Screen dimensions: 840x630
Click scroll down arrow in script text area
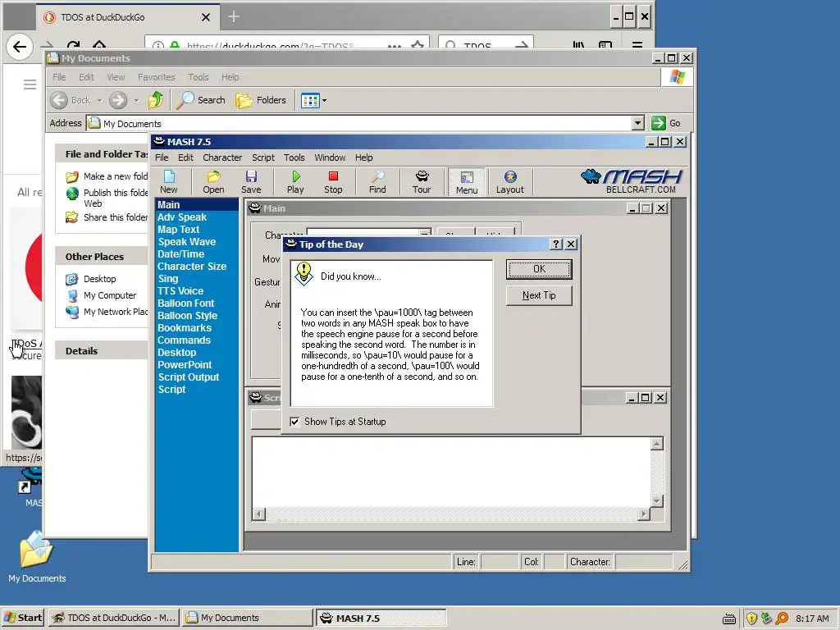coord(657,501)
